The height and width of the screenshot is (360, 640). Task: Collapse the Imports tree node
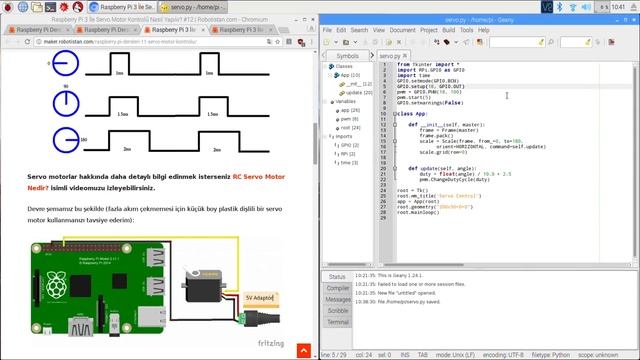pyautogui.click(x=326, y=136)
